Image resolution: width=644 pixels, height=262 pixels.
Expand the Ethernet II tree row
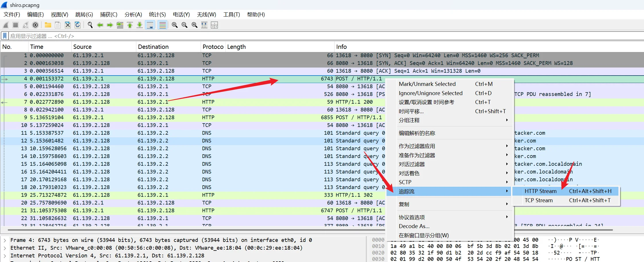pos(5,248)
